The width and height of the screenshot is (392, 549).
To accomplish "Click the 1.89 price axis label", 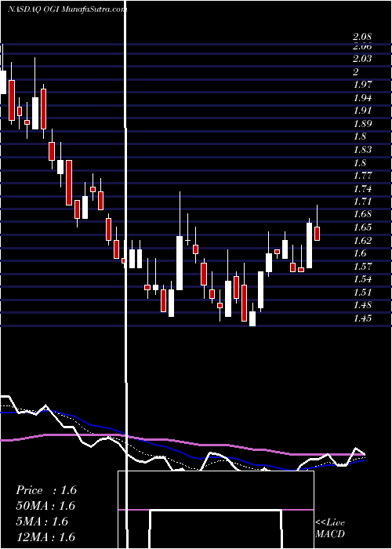I will click(x=362, y=124).
